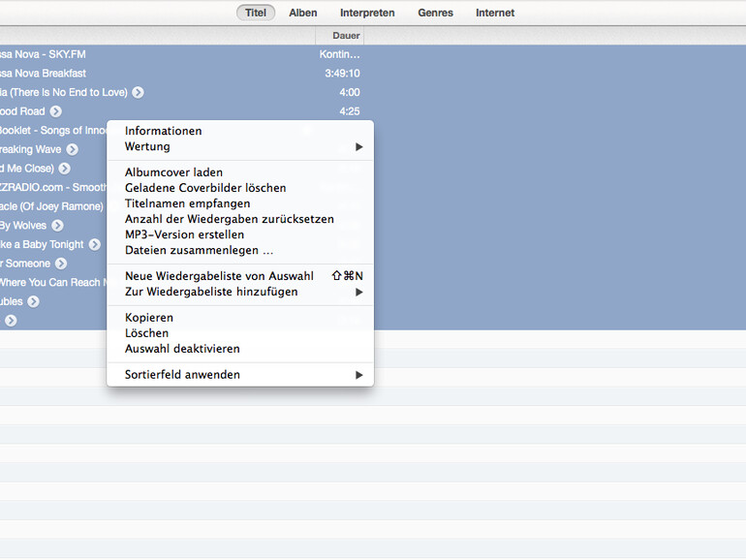Select the Booklet - Songs of Inno row
Viewport: 746px width, 560px height.
(x=53, y=131)
